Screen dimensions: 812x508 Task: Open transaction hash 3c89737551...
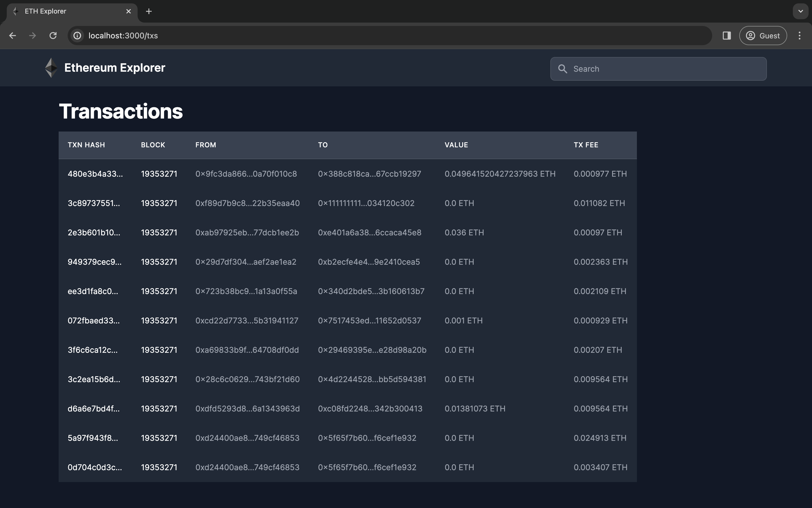pos(94,203)
